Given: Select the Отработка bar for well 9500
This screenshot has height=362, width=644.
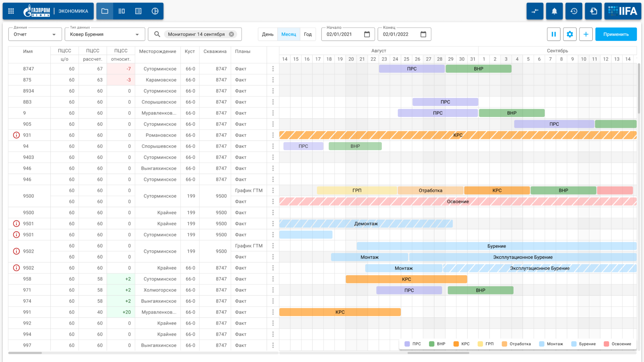Looking at the screenshot, I should pyautogui.click(x=430, y=190).
